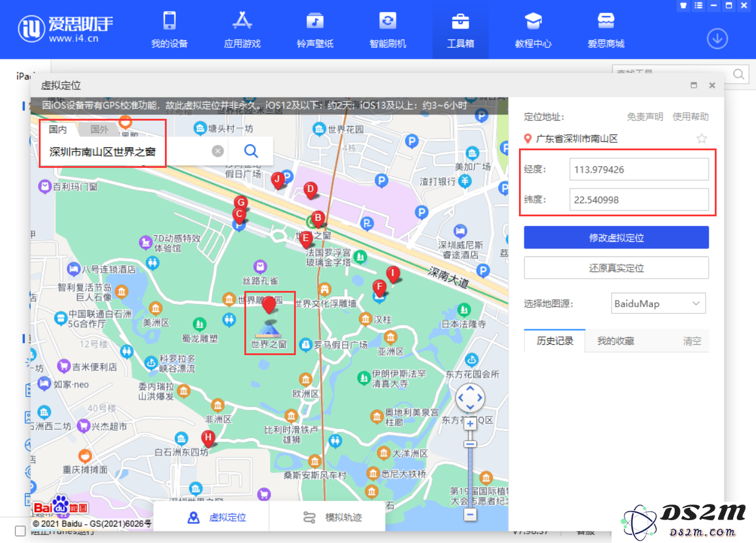
Task: Zoom in the map with plus
Action: (470, 424)
